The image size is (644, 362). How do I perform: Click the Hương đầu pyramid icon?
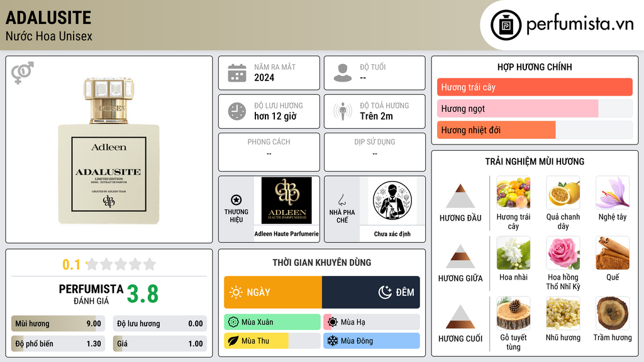click(460, 196)
